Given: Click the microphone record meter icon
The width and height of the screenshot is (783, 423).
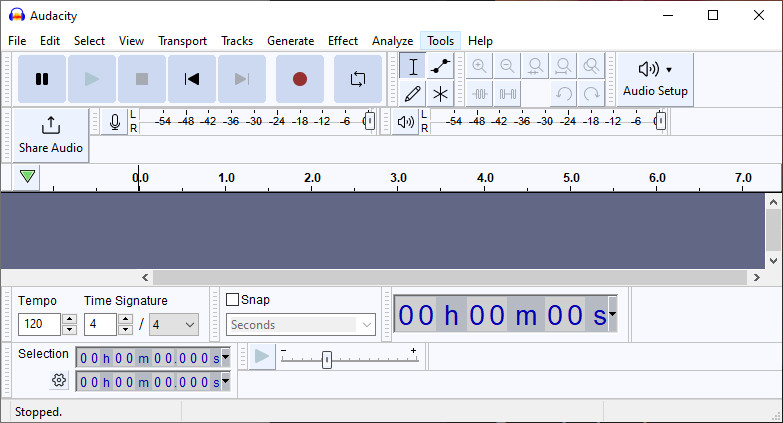Looking at the screenshot, I should pos(114,122).
